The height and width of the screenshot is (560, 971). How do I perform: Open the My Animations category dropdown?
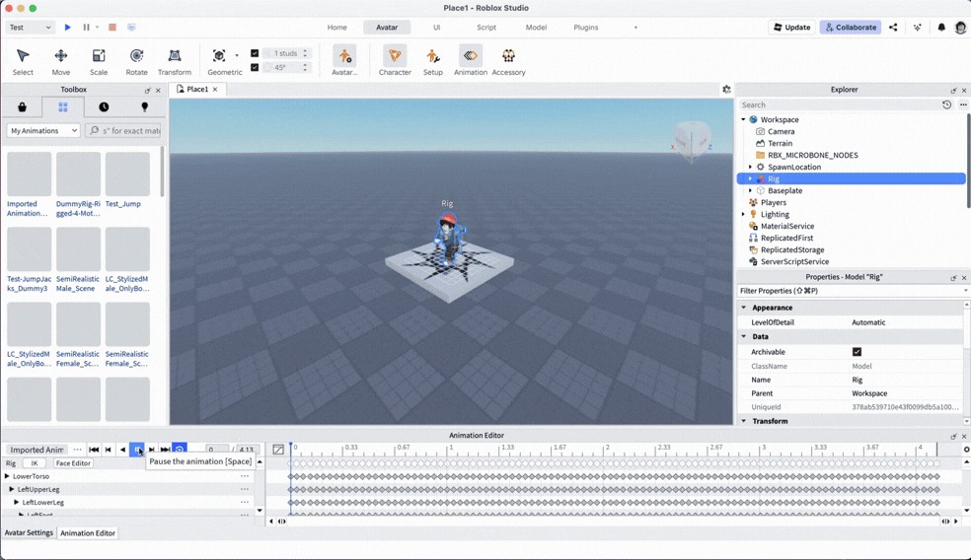tap(43, 130)
